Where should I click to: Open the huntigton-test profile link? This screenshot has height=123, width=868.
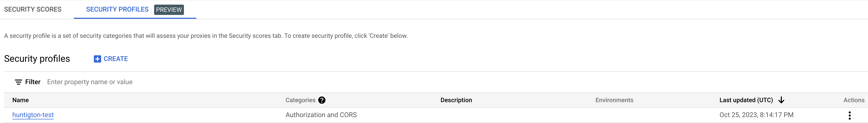click(x=33, y=115)
